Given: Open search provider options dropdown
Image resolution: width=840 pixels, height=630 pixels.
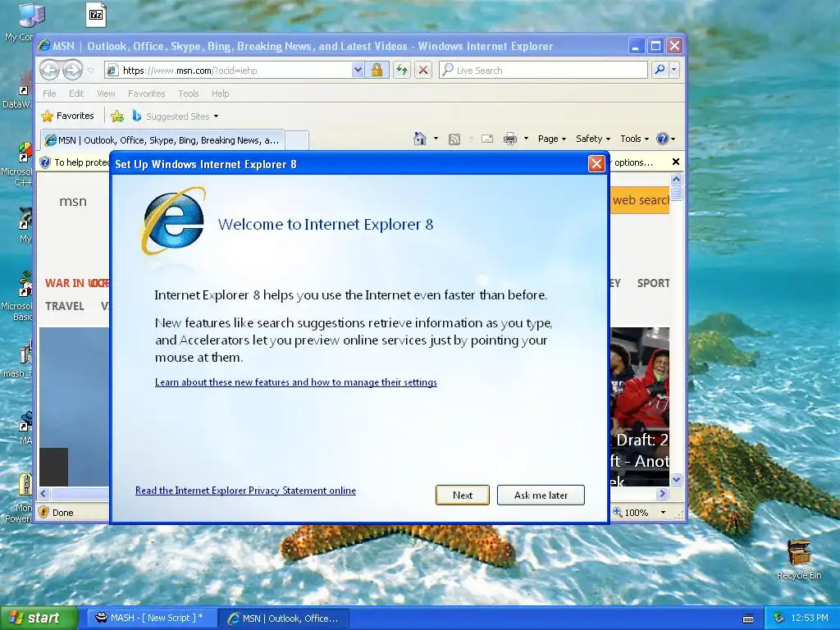Looking at the screenshot, I should tap(674, 71).
